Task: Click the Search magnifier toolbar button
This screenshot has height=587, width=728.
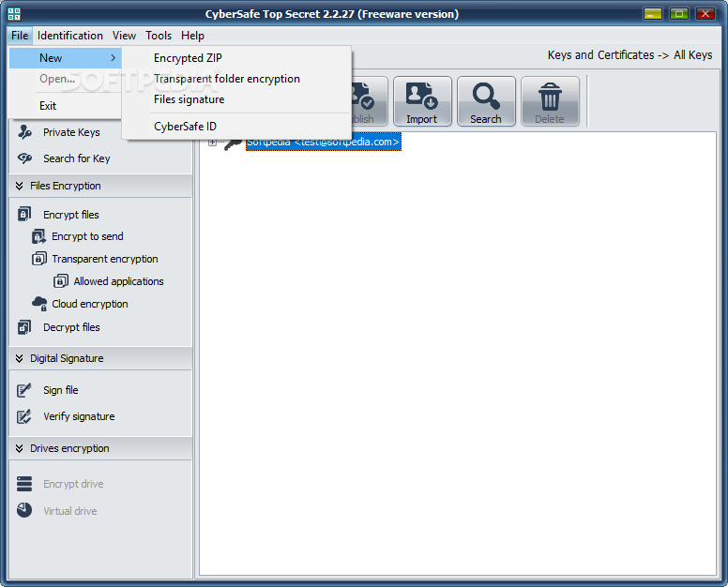Action: [x=486, y=101]
